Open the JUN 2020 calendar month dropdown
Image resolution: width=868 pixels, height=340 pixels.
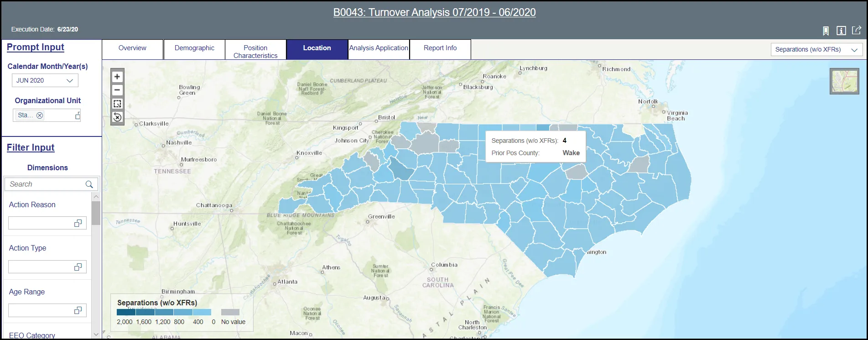45,81
